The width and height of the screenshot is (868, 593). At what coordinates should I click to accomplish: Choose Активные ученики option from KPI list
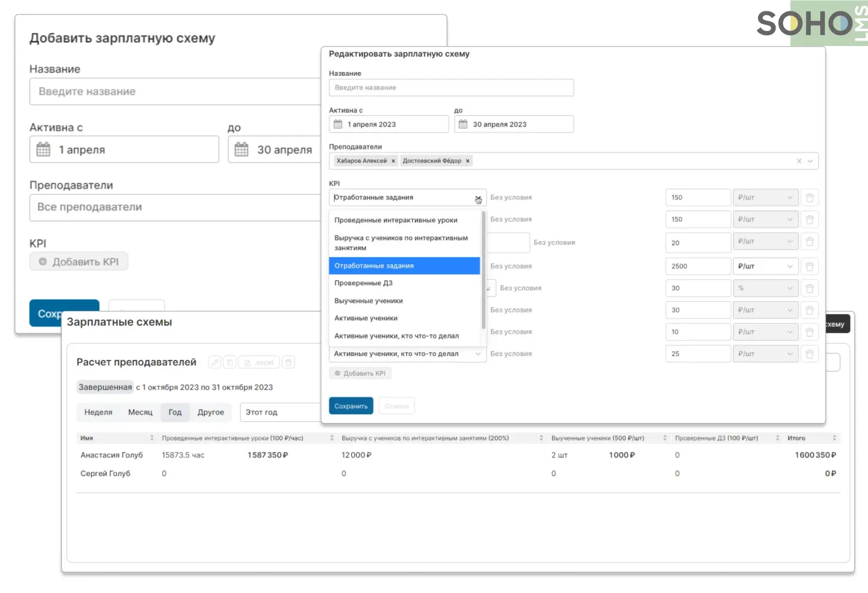(404, 318)
